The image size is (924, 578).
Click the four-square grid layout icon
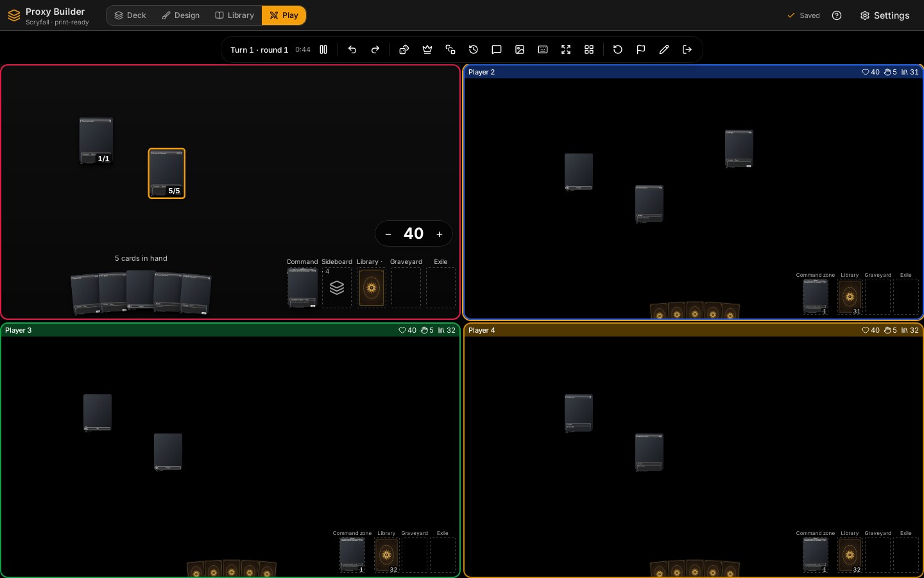click(x=589, y=49)
